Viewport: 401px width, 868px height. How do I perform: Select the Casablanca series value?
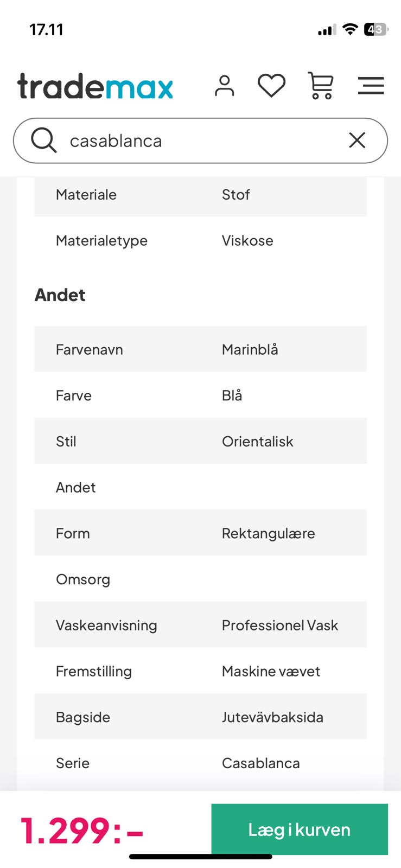click(x=261, y=763)
